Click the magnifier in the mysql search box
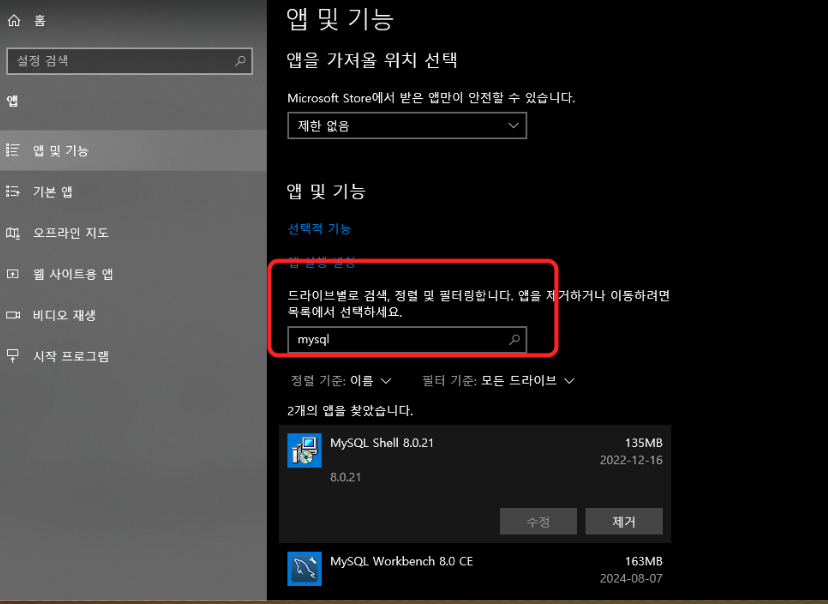 click(x=514, y=339)
